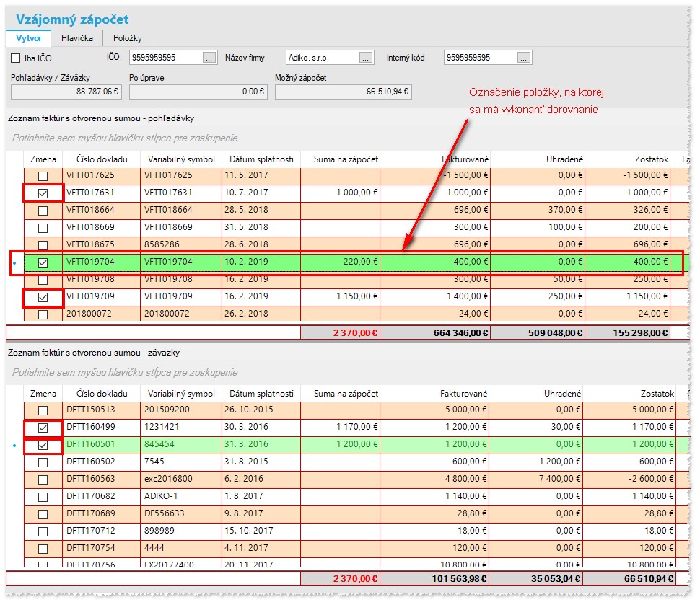Check the VFTT018664 invoice checkbox

43,211
